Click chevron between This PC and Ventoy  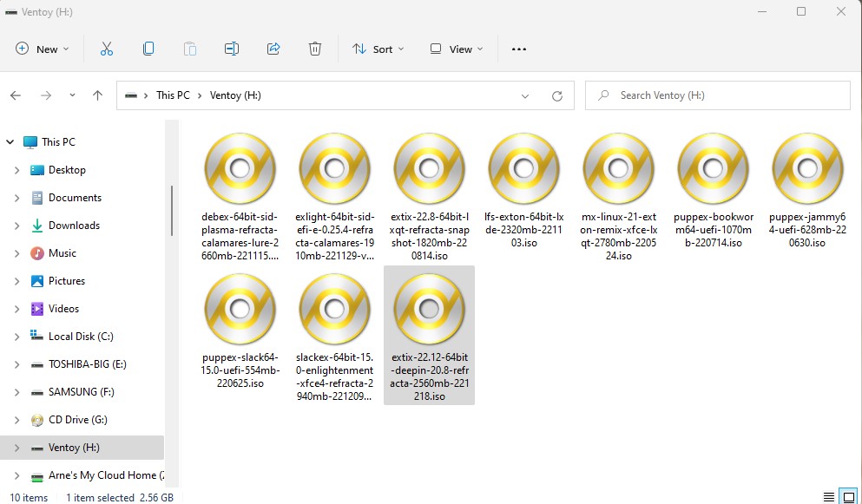click(x=199, y=95)
